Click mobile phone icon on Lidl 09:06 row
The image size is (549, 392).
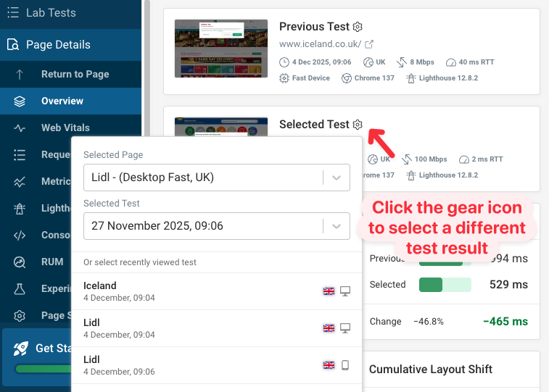click(345, 365)
